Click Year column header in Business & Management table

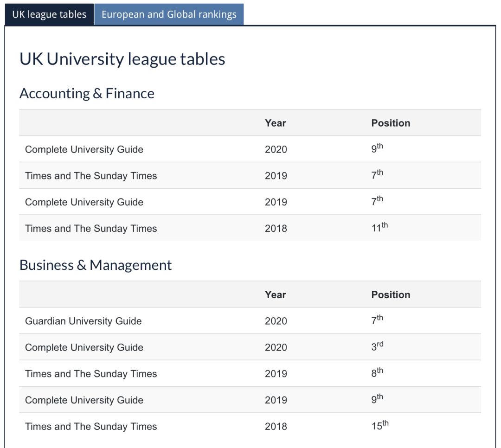275,294
